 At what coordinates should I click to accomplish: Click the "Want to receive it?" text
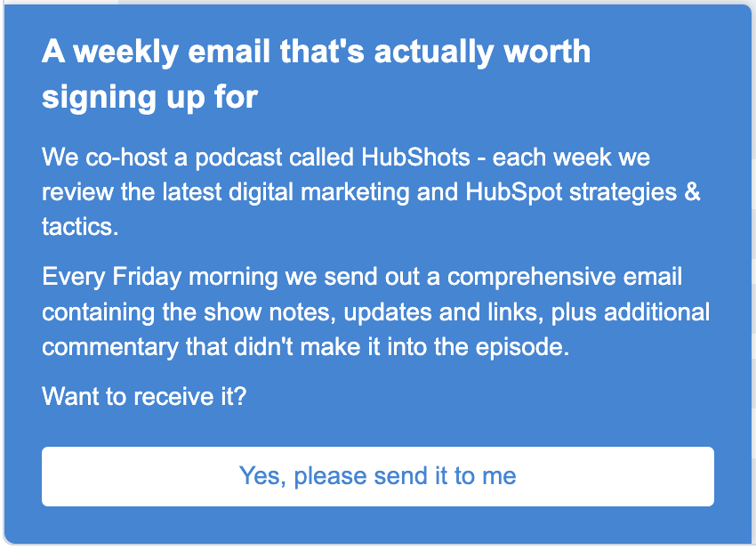(x=143, y=394)
